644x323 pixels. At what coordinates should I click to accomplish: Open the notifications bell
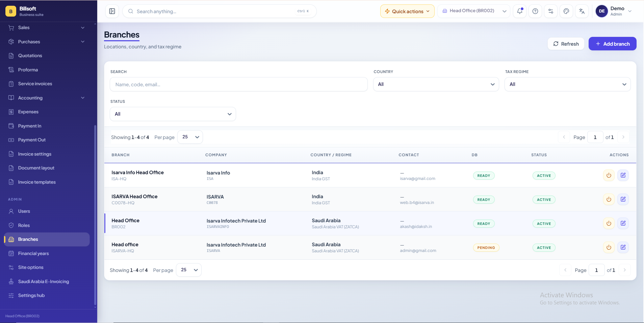click(x=520, y=11)
